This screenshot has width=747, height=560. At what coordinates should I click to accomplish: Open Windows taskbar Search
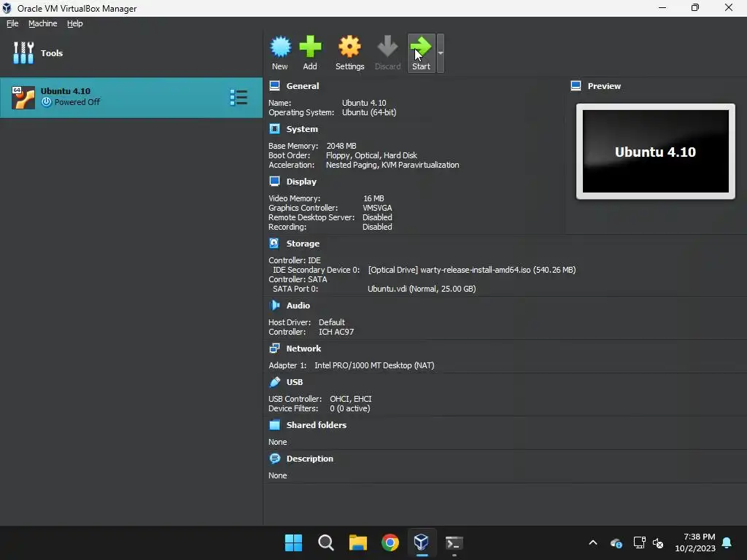coord(326,542)
